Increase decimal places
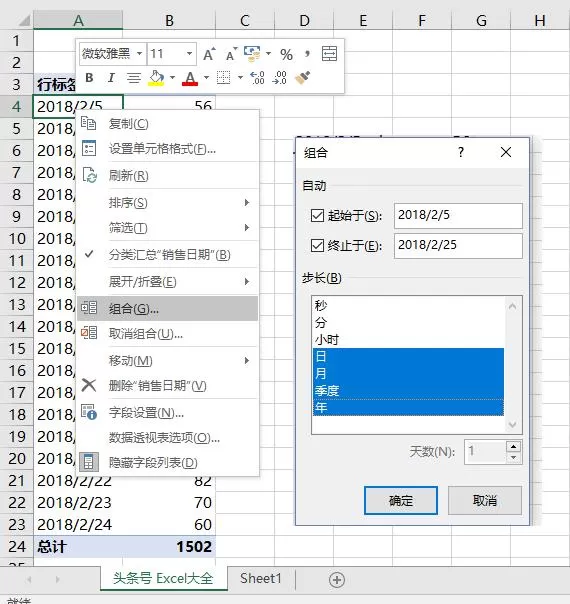The height and width of the screenshot is (604, 570). point(257,78)
